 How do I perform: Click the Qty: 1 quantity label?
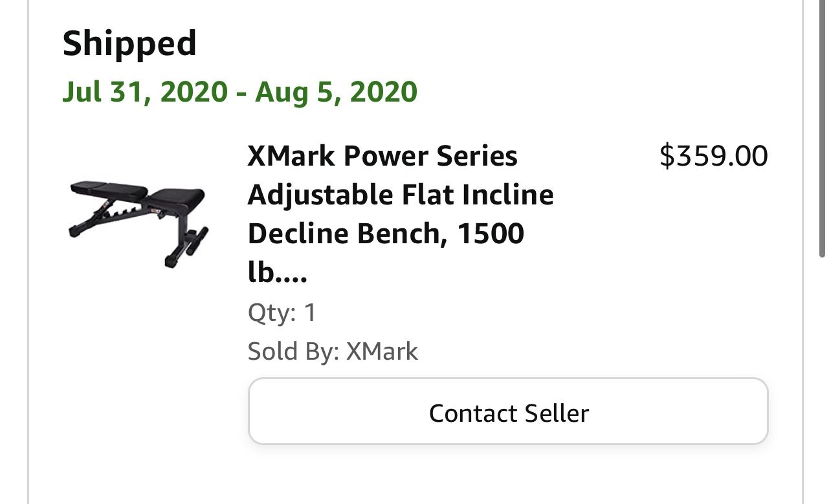coord(280,312)
